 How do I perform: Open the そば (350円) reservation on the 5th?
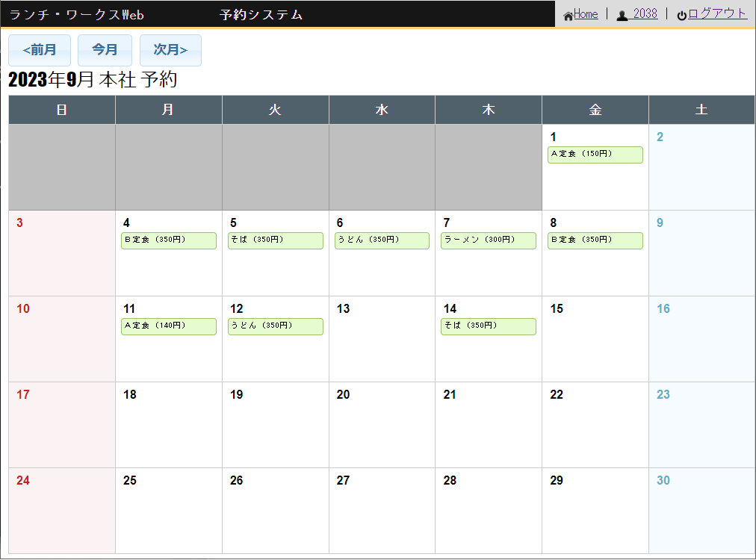pos(275,240)
